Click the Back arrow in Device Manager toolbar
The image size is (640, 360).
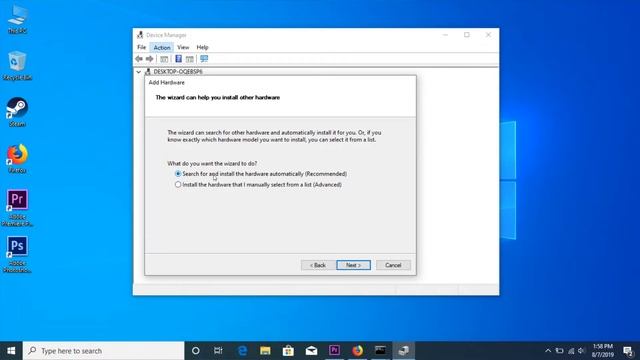tap(139, 59)
